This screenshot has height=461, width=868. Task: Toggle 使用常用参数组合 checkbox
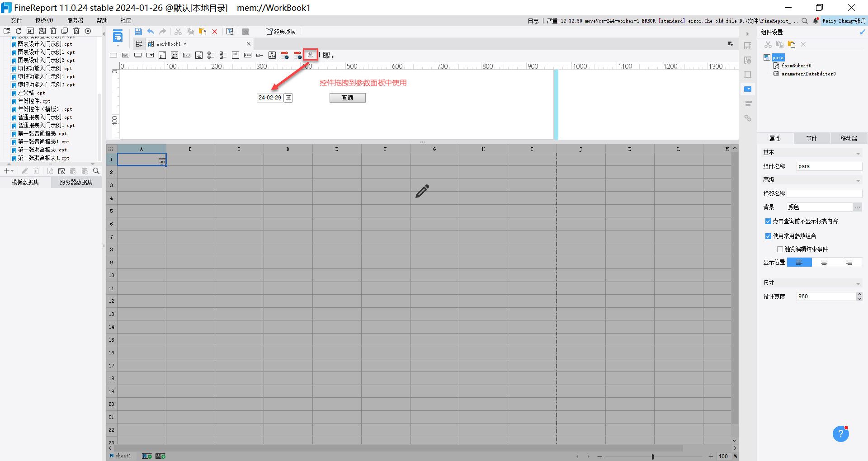click(x=768, y=236)
